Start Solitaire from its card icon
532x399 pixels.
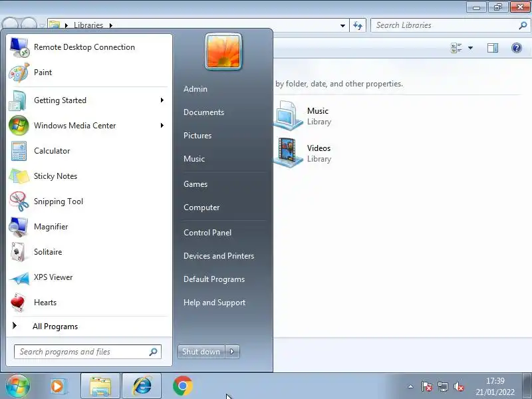[x=18, y=252]
